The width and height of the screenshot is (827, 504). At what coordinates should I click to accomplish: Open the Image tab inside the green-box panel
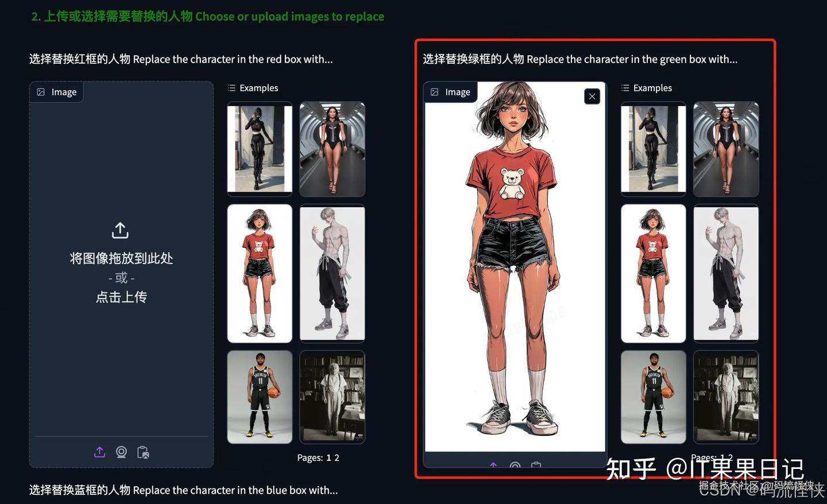coord(450,91)
